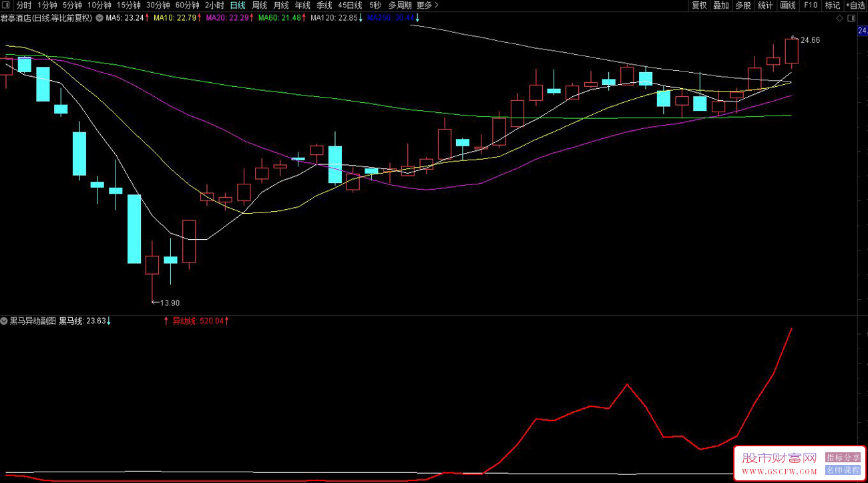Open the dropdown beside 黑马异动副图 indicator

[x=5, y=321]
